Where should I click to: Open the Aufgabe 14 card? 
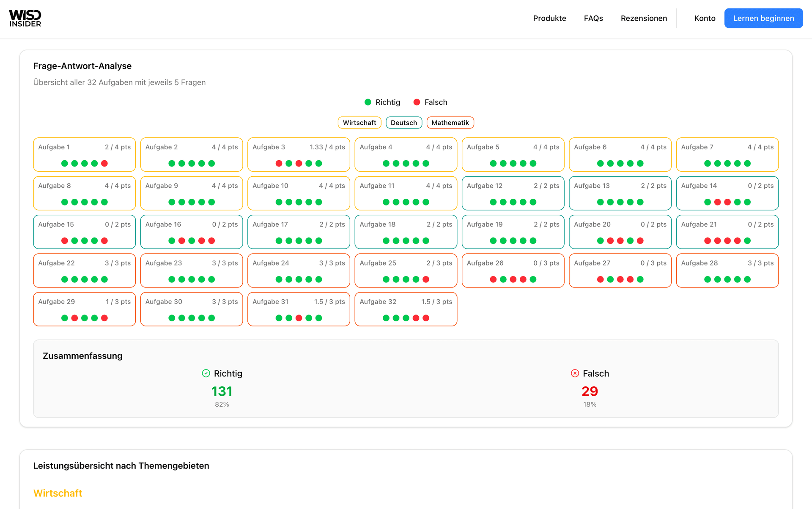point(727,193)
